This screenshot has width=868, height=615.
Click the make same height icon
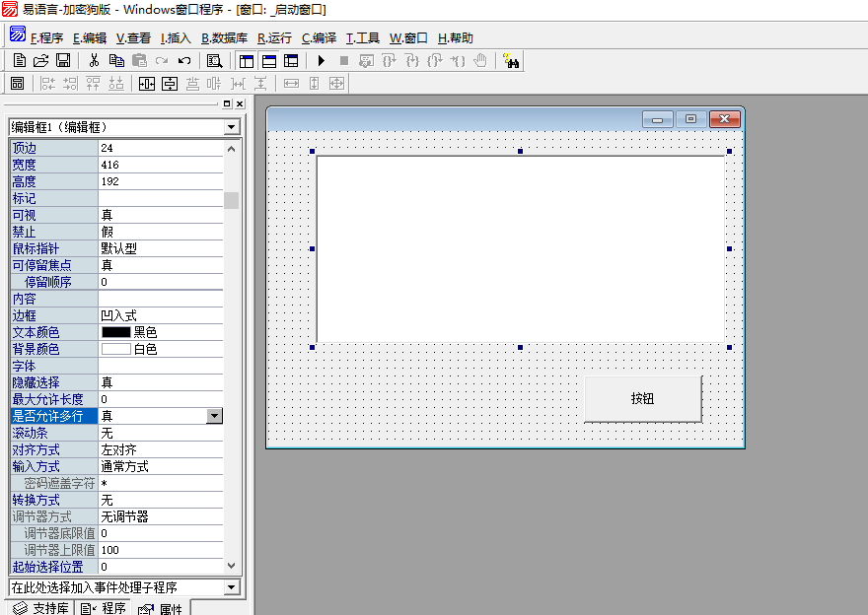pyautogui.click(x=314, y=84)
